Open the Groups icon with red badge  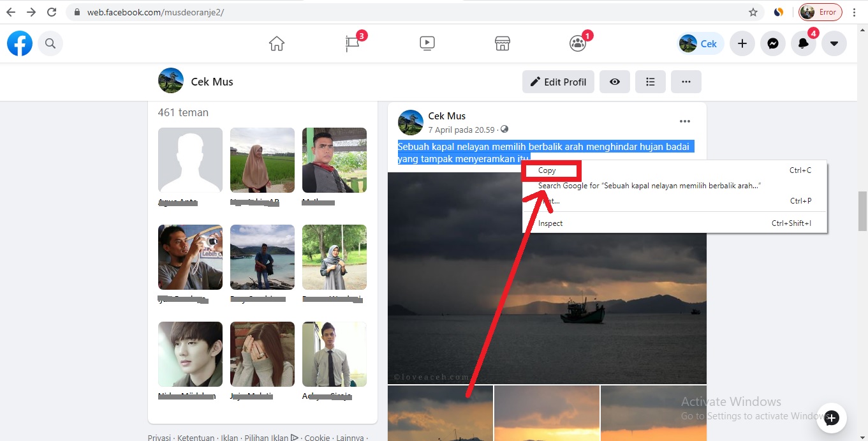point(577,43)
